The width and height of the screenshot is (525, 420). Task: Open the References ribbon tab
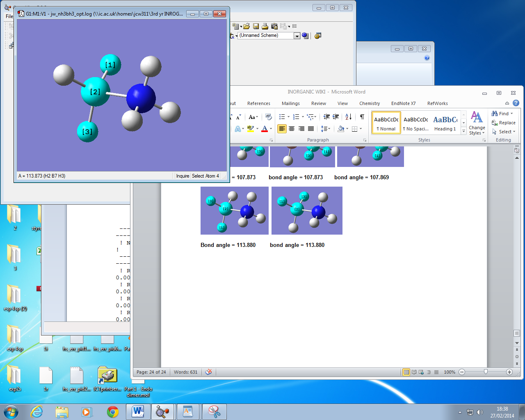pos(259,103)
